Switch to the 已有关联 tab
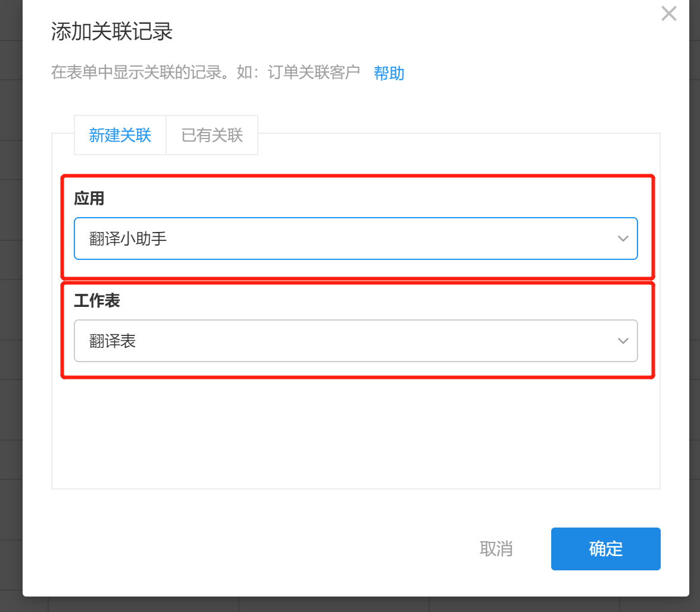The width and height of the screenshot is (700, 612). pyautogui.click(x=212, y=135)
